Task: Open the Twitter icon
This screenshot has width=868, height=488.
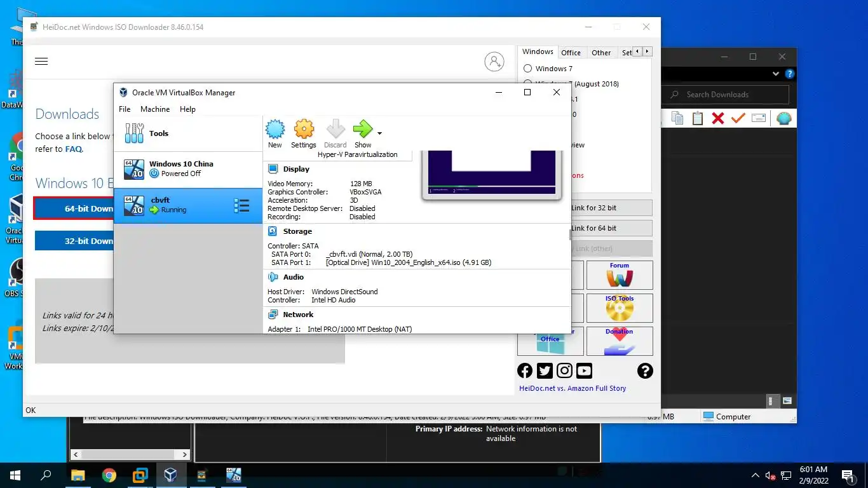Action: (x=545, y=371)
